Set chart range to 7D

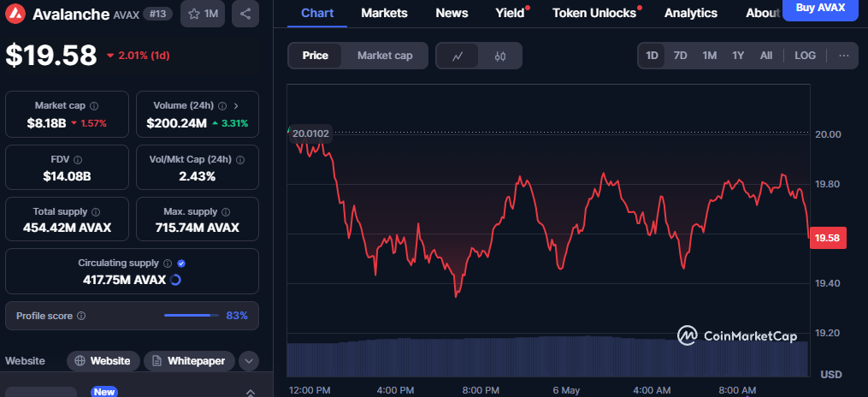point(681,56)
